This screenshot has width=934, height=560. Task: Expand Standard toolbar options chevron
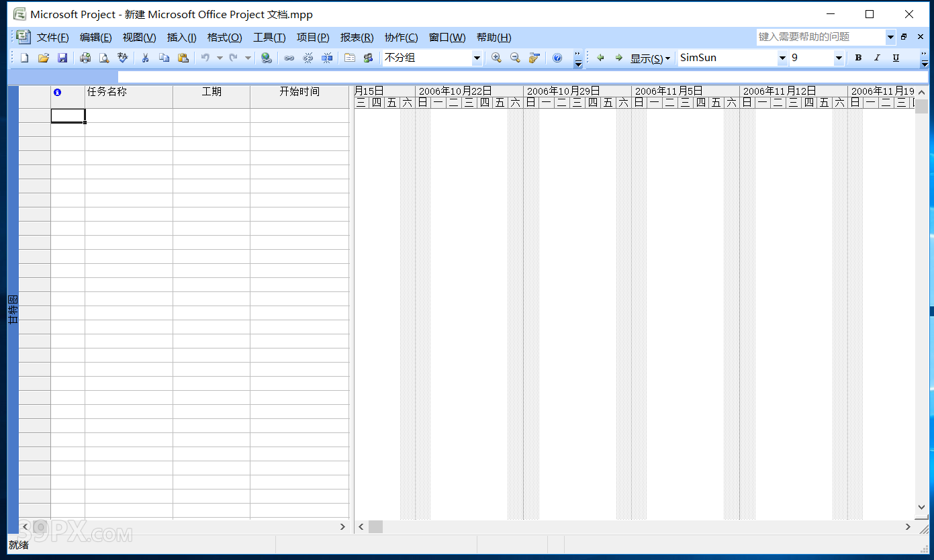pyautogui.click(x=578, y=58)
